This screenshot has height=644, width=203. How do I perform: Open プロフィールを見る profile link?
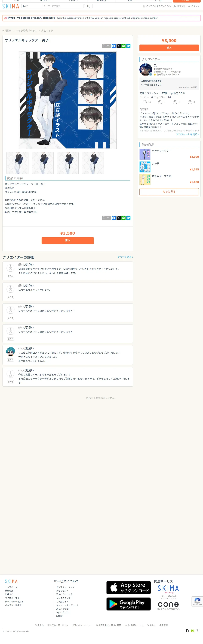188,135
